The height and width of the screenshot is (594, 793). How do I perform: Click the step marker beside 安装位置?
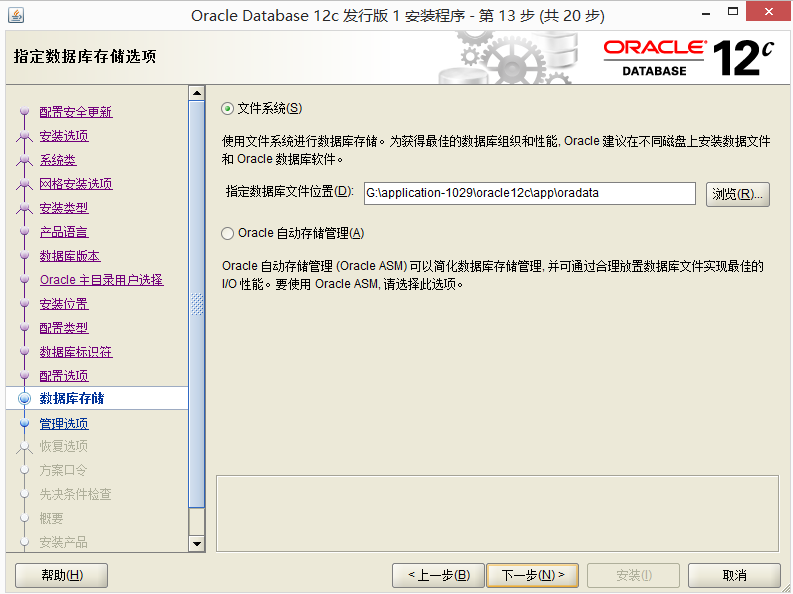[24, 304]
